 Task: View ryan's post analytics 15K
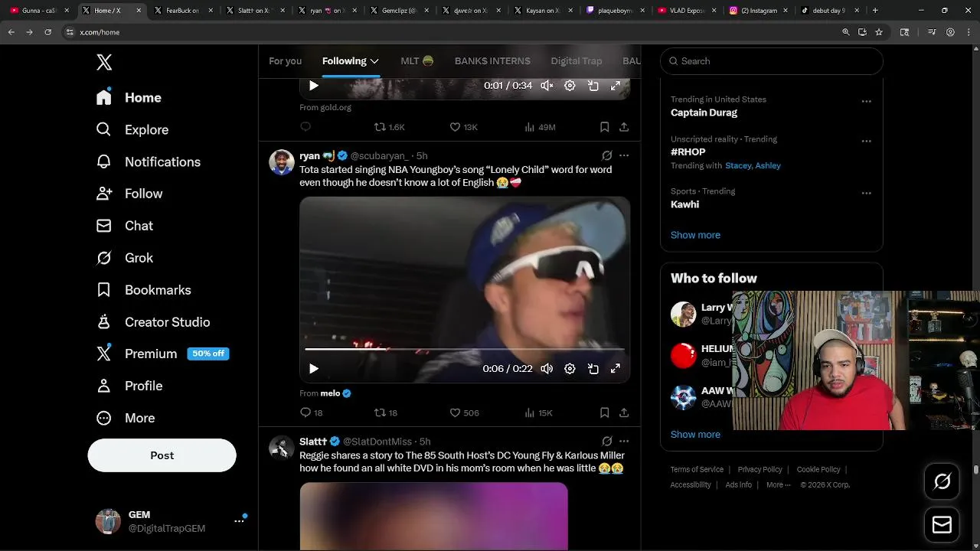pyautogui.click(x=538, y=412)
